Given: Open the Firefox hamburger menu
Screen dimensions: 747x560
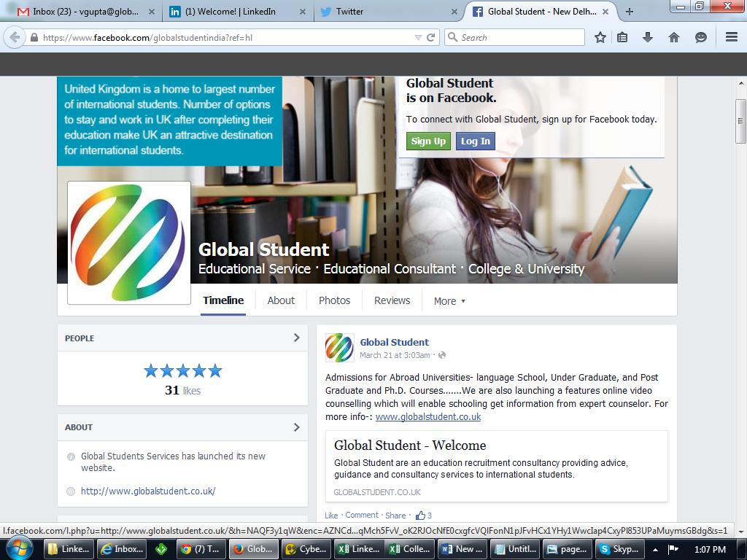Looking at the screenshot, I should coord(730,37).
